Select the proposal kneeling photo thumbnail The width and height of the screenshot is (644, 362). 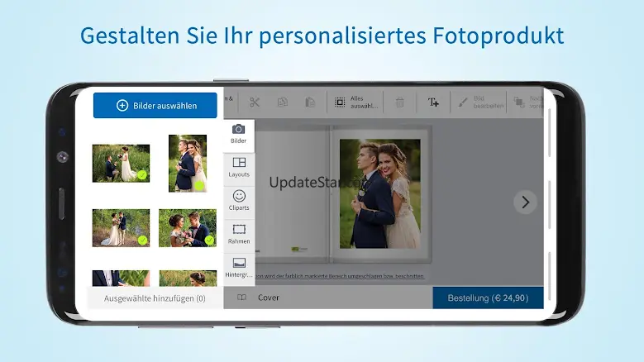click(121, 163)
